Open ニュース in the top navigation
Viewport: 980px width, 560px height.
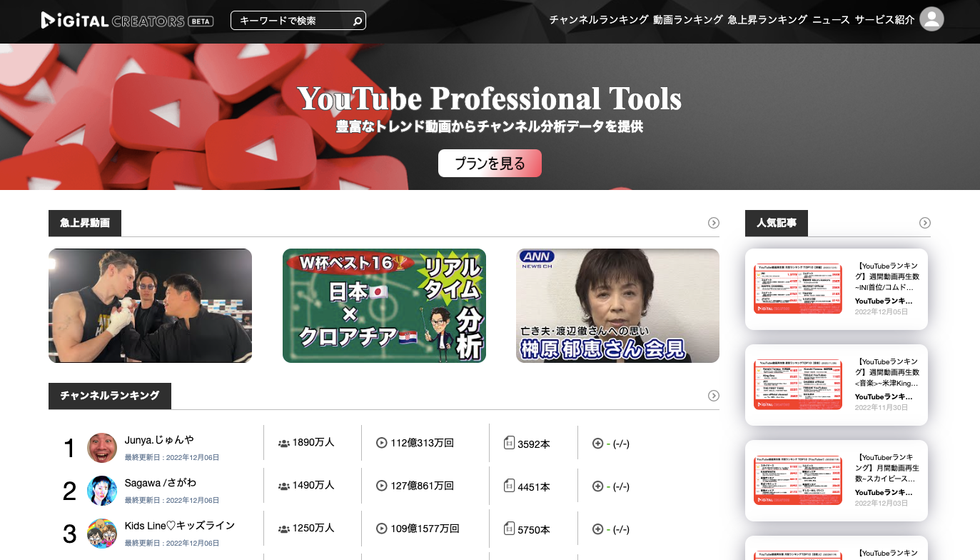click(x=831, y=20)
